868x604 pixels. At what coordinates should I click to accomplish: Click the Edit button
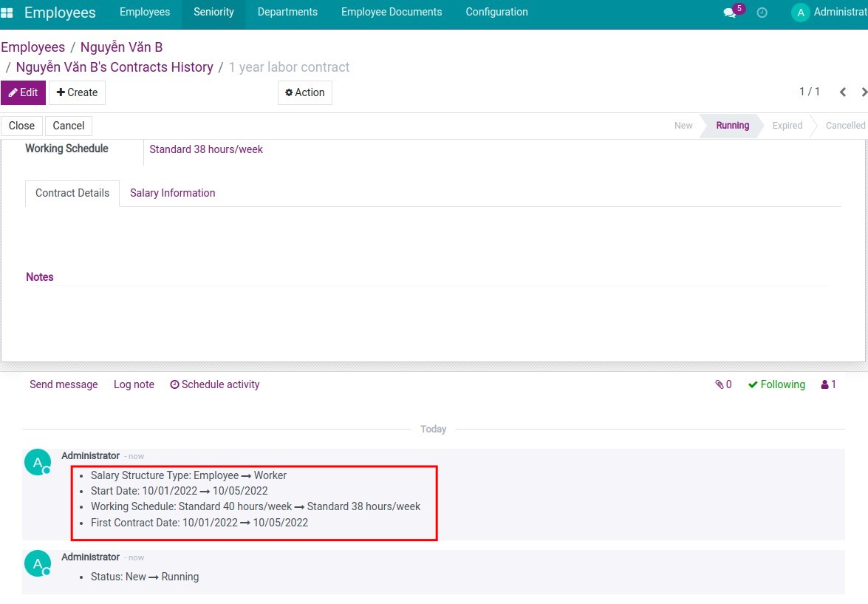coord(24,92)
